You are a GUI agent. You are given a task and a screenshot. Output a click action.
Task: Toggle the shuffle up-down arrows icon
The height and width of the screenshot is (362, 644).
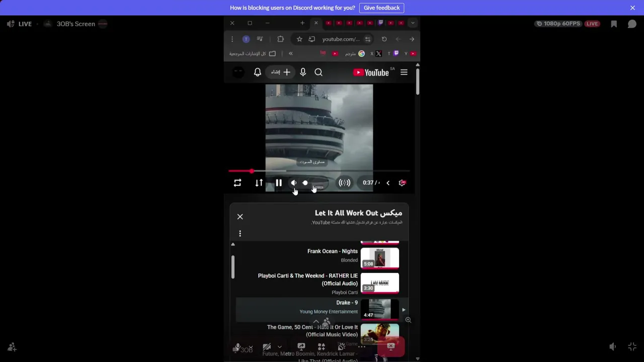[x=259, y=183]
